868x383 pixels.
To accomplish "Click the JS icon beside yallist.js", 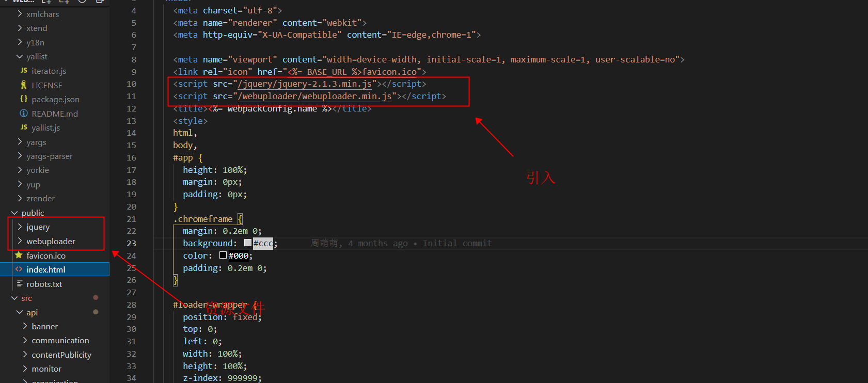I will [x=24, y=127].
